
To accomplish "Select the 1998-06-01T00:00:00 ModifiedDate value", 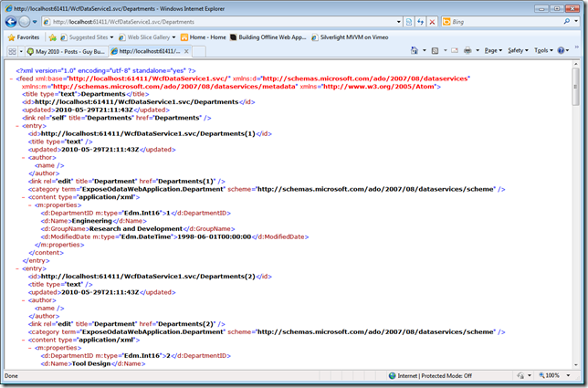I will pyautogui.click(x=215, y=237).
